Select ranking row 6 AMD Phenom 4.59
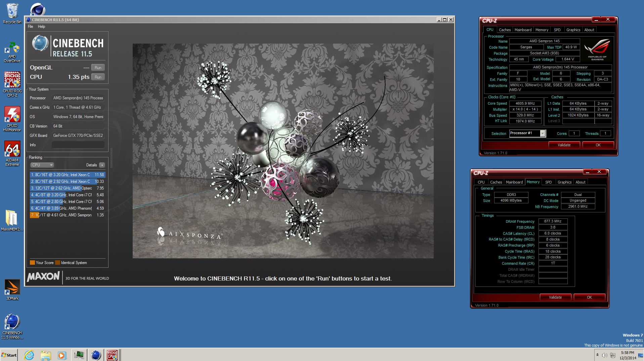Screen dimensions: 644x361 coord(68,208)
